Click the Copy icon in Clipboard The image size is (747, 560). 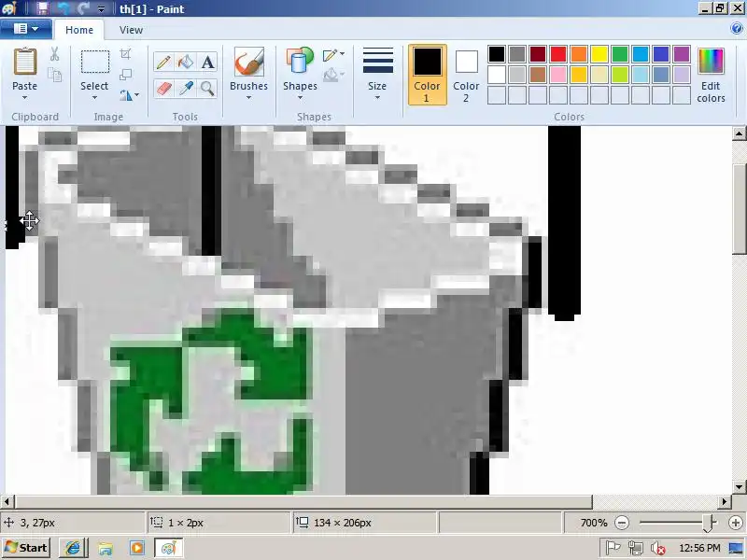pos(55,75)
